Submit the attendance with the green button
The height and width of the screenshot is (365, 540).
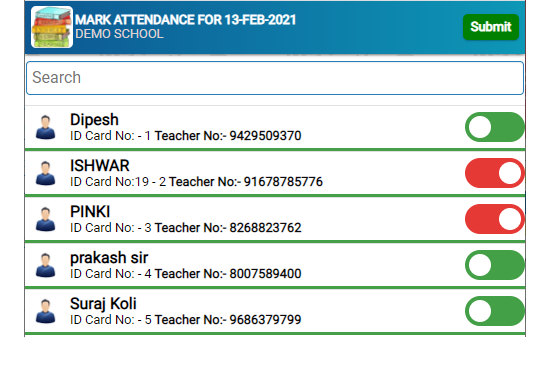(x=491, y=27)
